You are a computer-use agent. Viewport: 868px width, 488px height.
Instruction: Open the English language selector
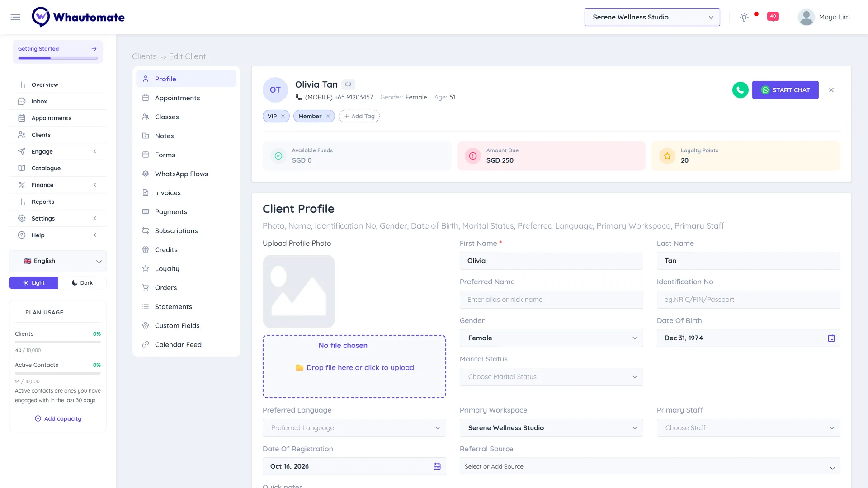pyautogui.click(x=58, y=261)
